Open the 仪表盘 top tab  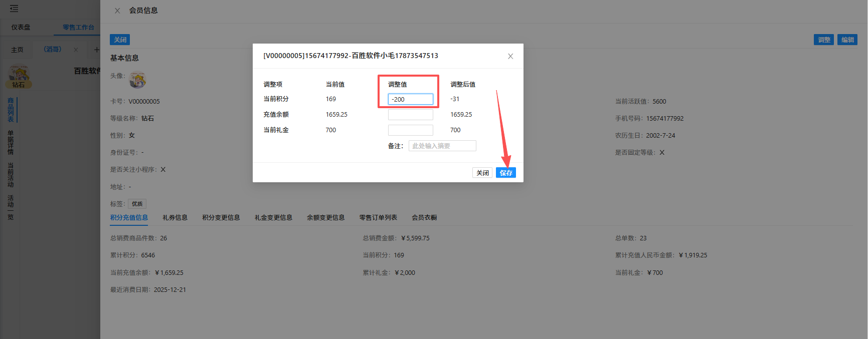coord(21,27)
